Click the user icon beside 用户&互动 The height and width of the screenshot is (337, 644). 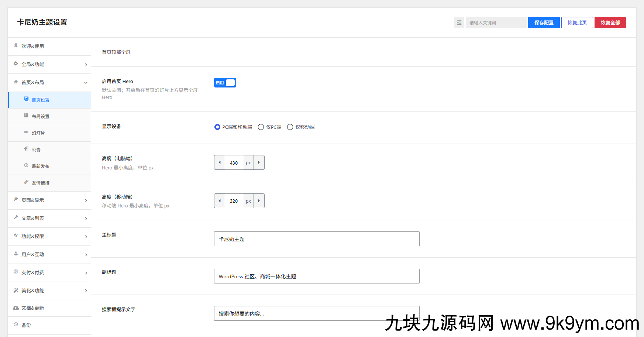pyautogui.click(x=16, y=254)
